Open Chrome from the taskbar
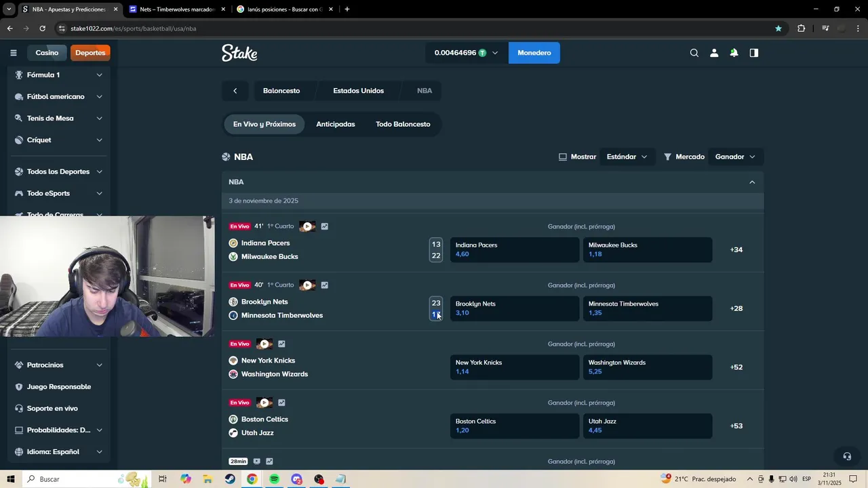 coord(252,479)
